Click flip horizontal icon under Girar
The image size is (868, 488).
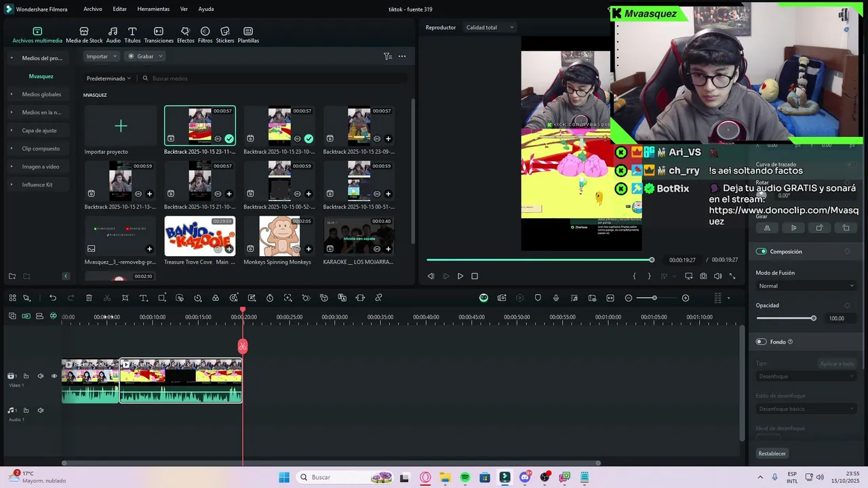tap(767, 228)
